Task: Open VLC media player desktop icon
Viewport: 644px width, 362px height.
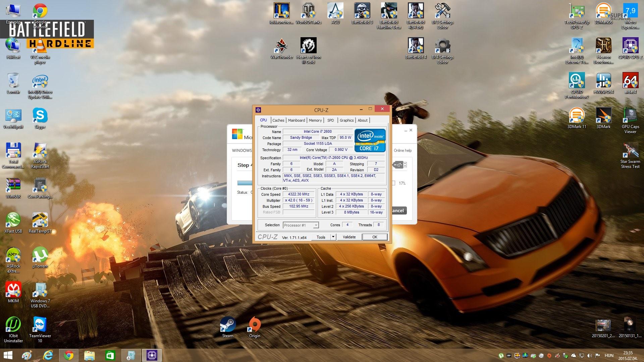Action: (40, 51)
